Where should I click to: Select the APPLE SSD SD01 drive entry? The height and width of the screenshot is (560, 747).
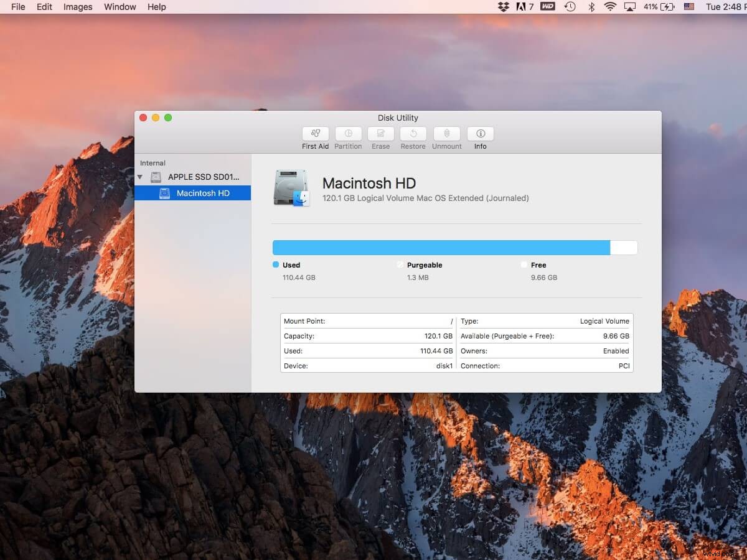click(196, 177)
